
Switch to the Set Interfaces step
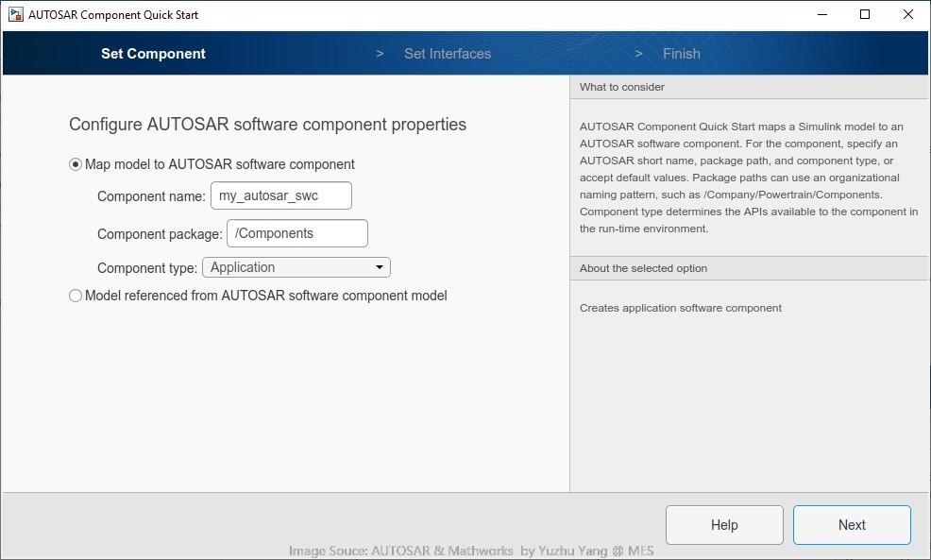pos(447,53)
